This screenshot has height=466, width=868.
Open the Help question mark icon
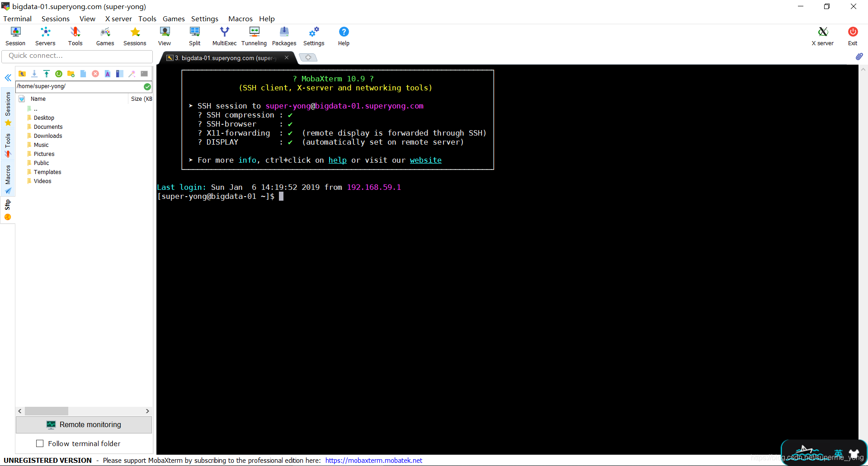(344, 36)
